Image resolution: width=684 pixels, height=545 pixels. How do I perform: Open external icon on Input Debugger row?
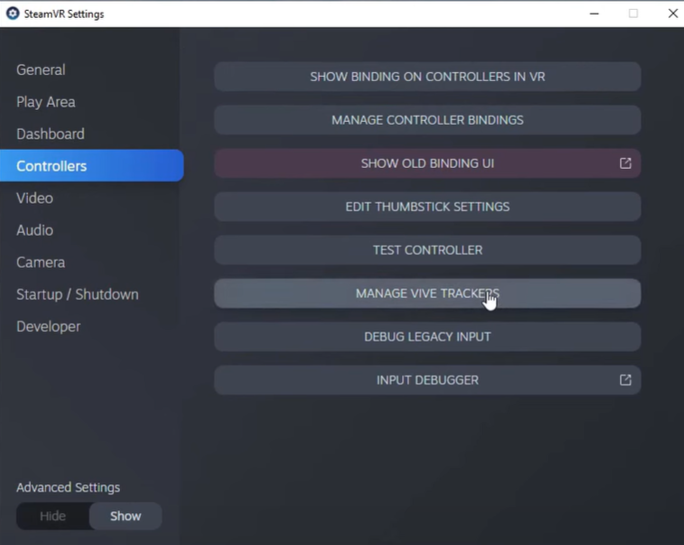click(x=625, y=380)
